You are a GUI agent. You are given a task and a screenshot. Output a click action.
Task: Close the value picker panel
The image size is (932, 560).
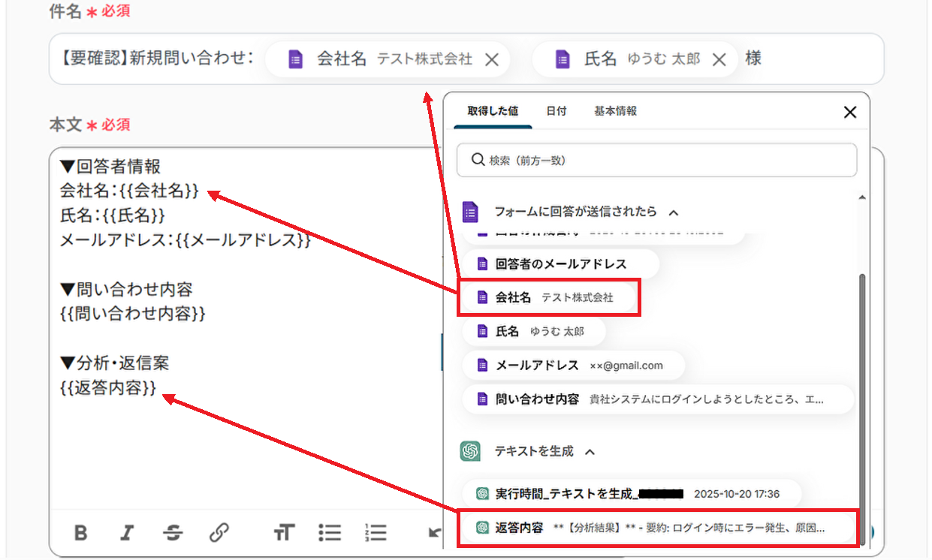coord(849,113)
